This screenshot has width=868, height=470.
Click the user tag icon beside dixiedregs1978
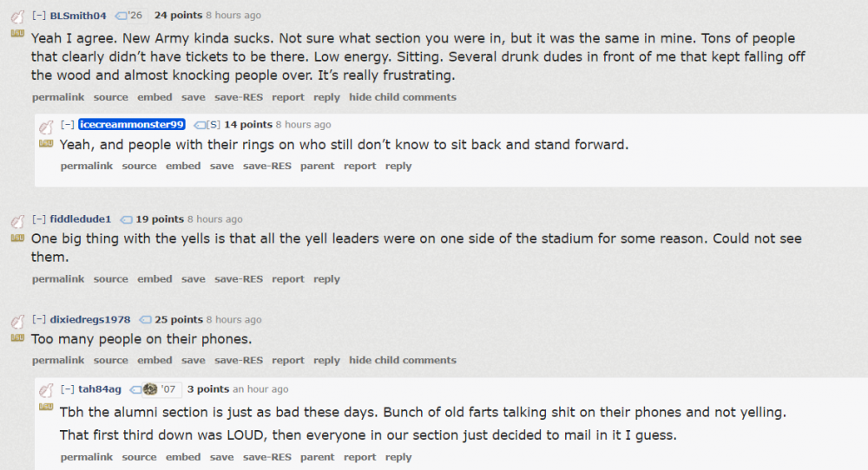[145, 320]
